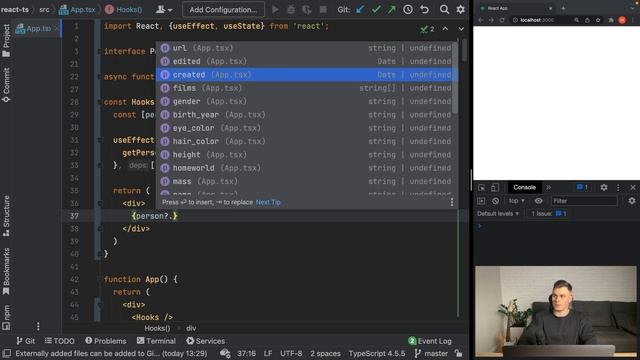Screen dimensions: 640x360
Task: Open Git tool window at bottom
Action: (x=25, y=341)
